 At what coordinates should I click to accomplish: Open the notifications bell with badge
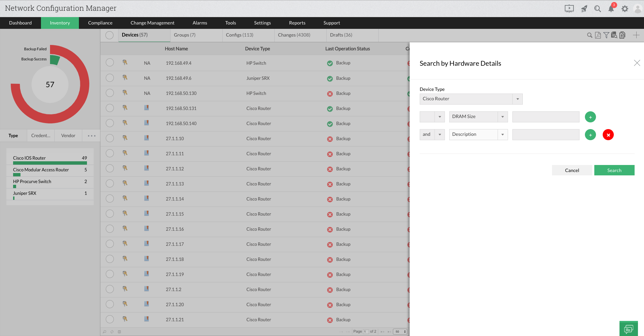(611, 8)
